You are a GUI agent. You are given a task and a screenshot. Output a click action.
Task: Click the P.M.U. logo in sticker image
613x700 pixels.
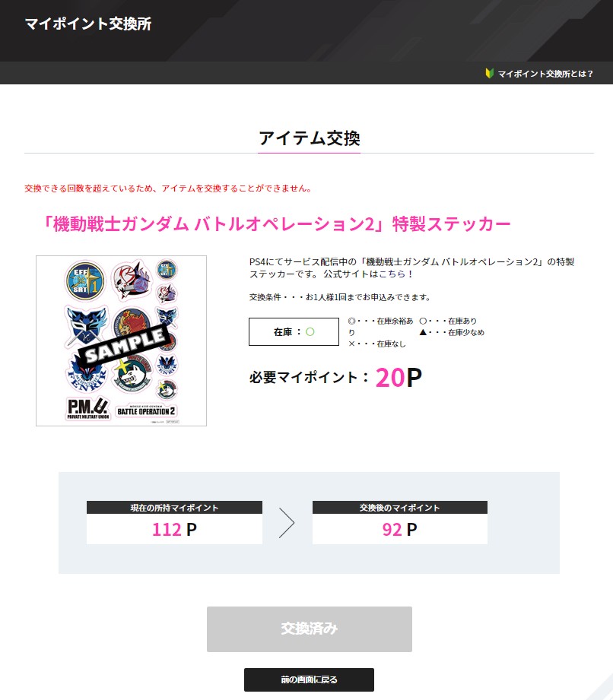[87, 408]
